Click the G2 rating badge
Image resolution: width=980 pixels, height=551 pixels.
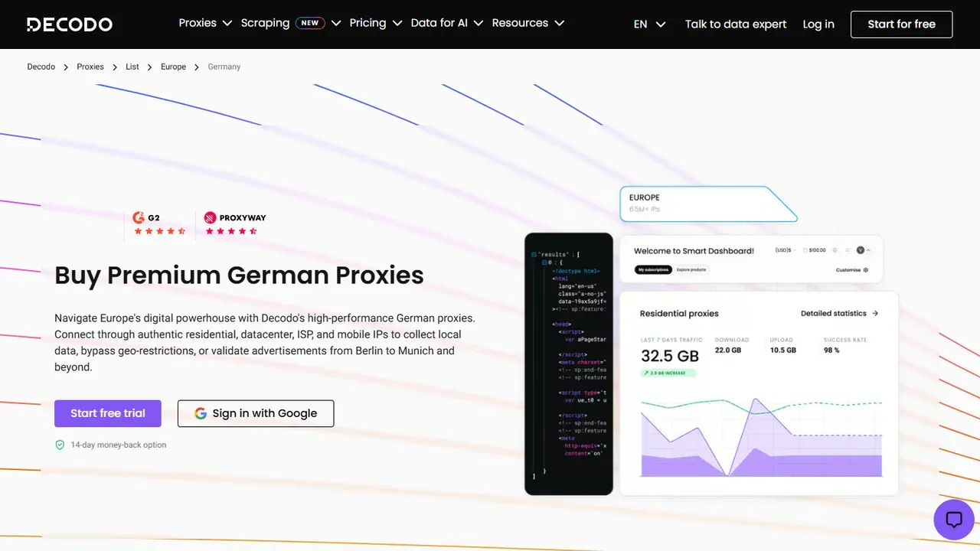coord(159,224)
